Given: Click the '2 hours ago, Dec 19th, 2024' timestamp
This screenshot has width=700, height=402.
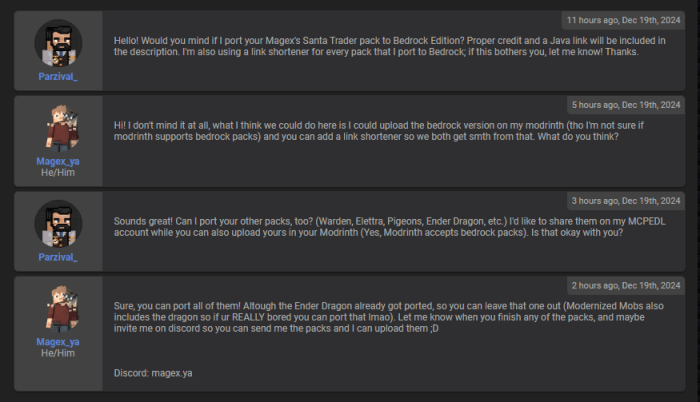Looking at the screenshot, I should click(626, 285).
